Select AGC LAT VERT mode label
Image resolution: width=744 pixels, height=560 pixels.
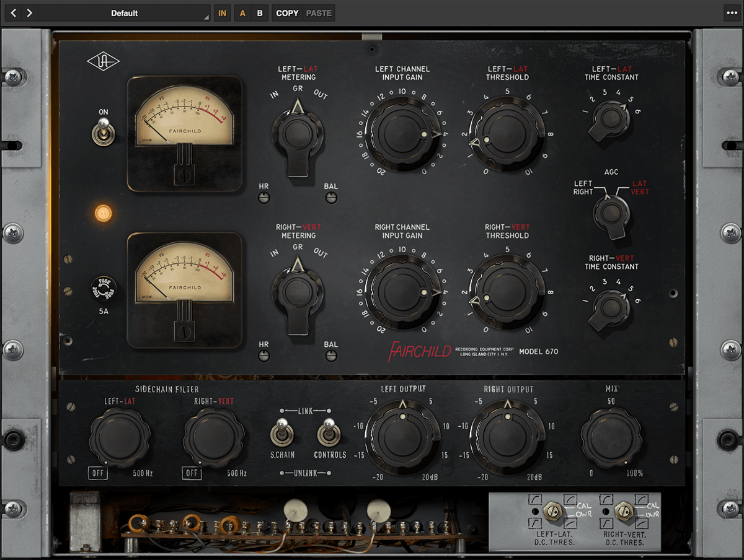640,188
